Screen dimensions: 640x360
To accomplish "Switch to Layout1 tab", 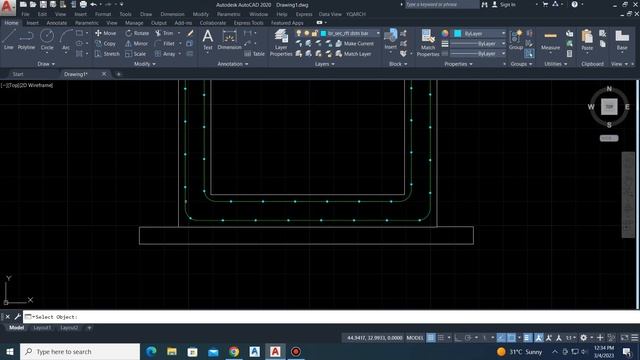I will pyautogui.click(x=42, y=328).
